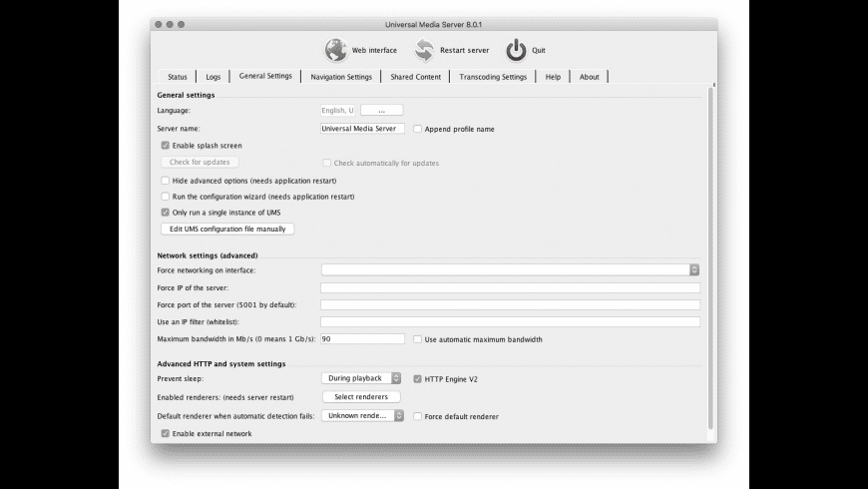The image size is (868, 489).
Task: Expand the Force networking on interface dropdown
Action: [x=510, y=269]
